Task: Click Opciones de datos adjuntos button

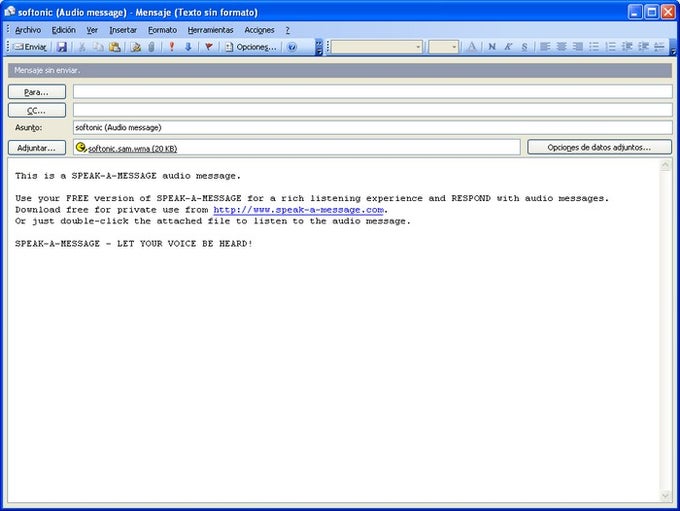Action: (x=599, y=147)
